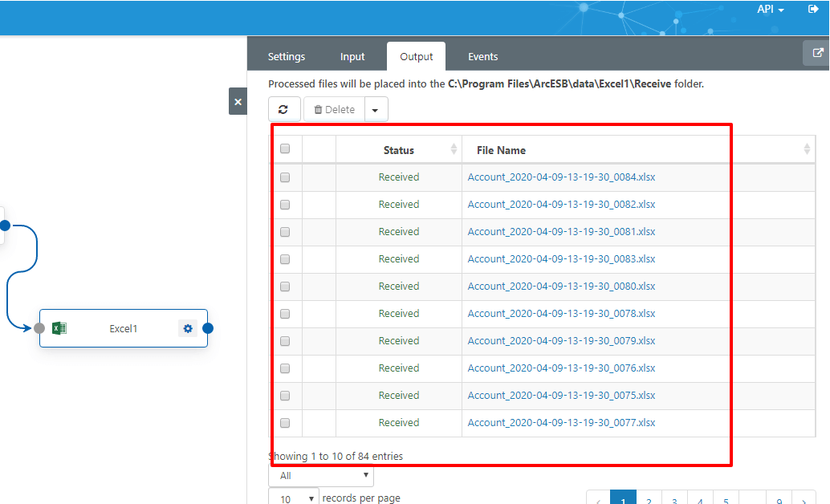This screenshot has width=830, height=504.
Task: Toggle the select-all header checkbox
Action: (285, 148)
